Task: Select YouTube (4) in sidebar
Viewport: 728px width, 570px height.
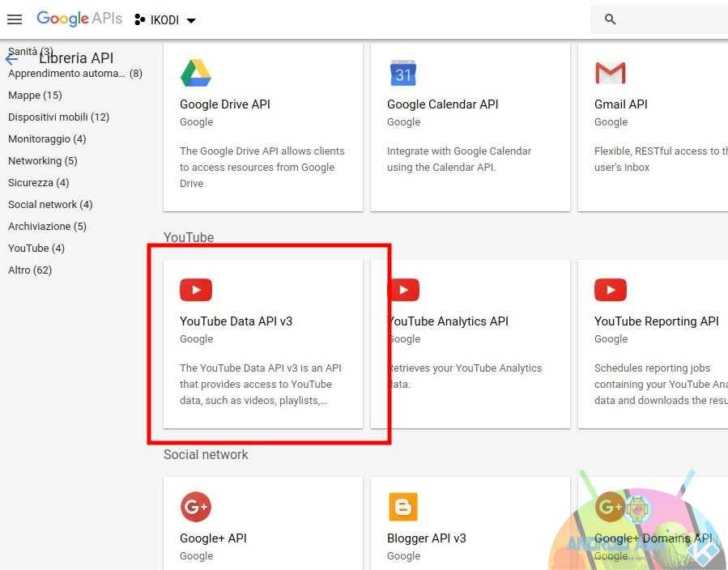Action: coord(36,248)
